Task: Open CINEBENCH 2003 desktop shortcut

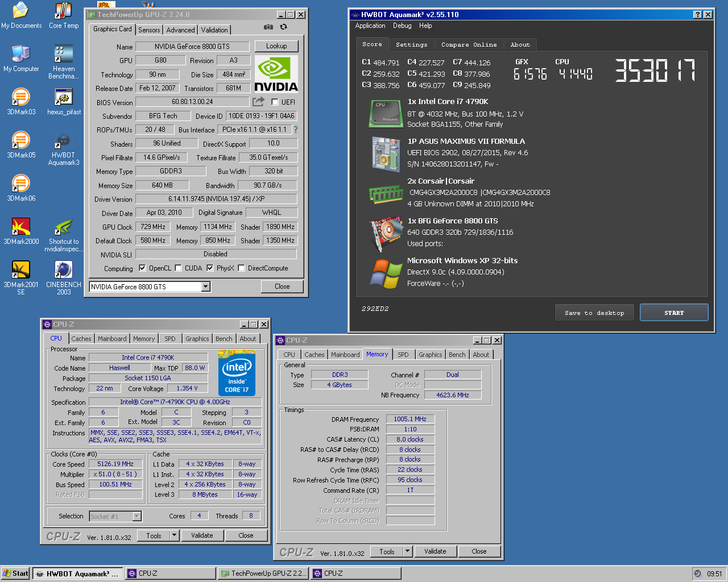Action: click(64, 278)
